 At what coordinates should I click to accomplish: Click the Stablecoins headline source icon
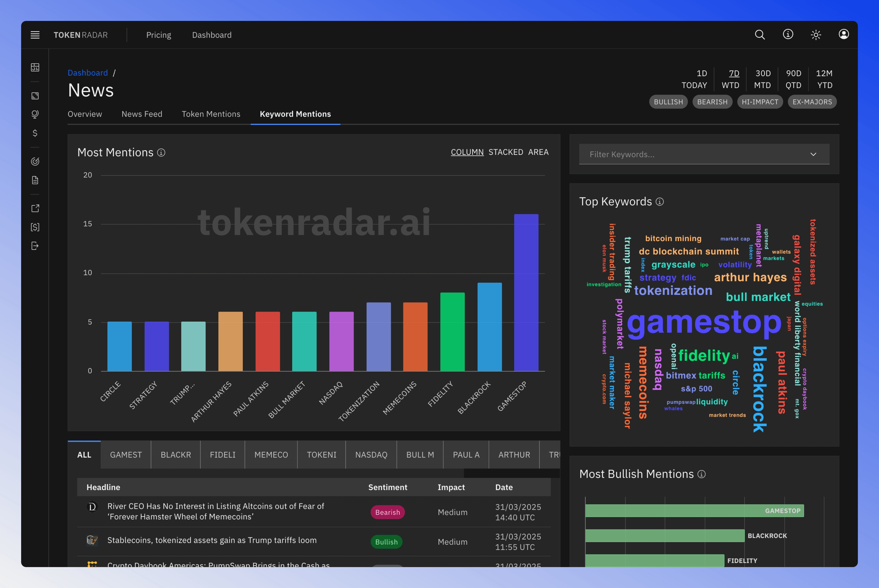92,540
